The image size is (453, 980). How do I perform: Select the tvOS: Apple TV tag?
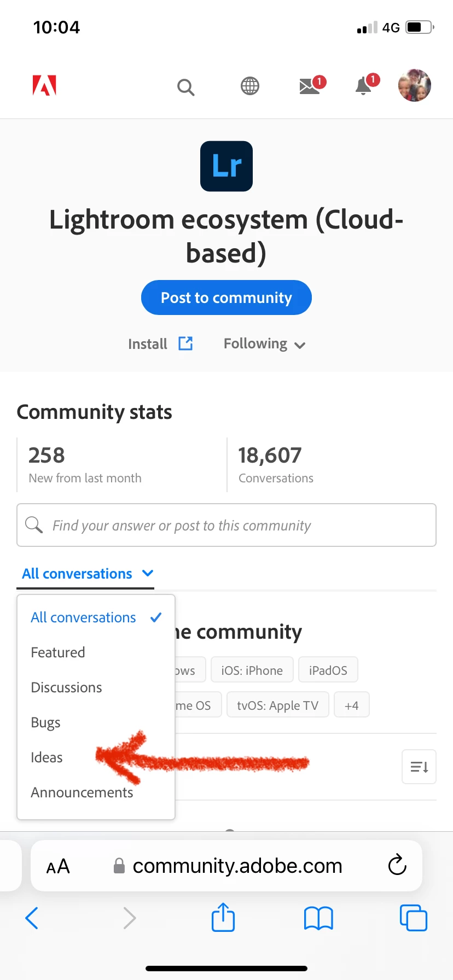point(278,705)
